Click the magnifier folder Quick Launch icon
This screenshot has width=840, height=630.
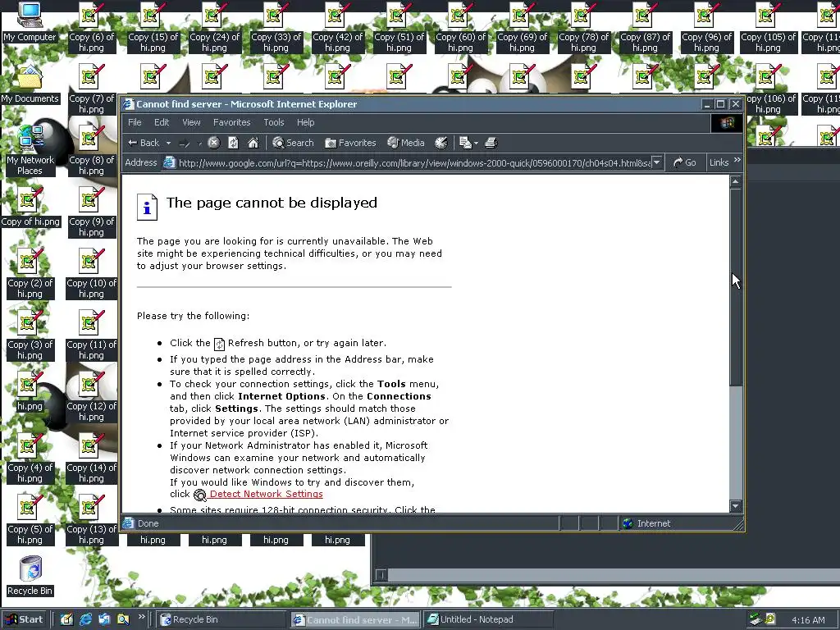(x=123, y=619)
